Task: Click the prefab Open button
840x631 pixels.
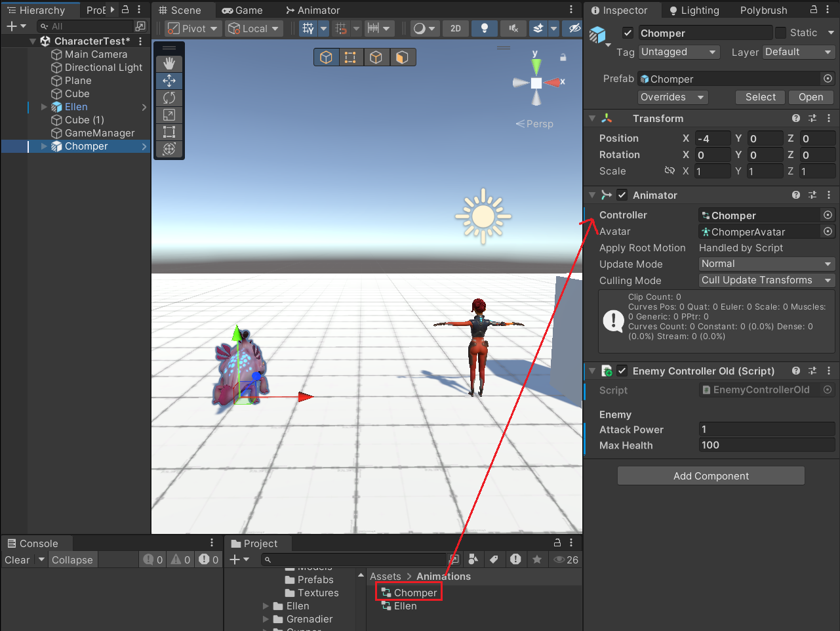Action: coord(810,97)
